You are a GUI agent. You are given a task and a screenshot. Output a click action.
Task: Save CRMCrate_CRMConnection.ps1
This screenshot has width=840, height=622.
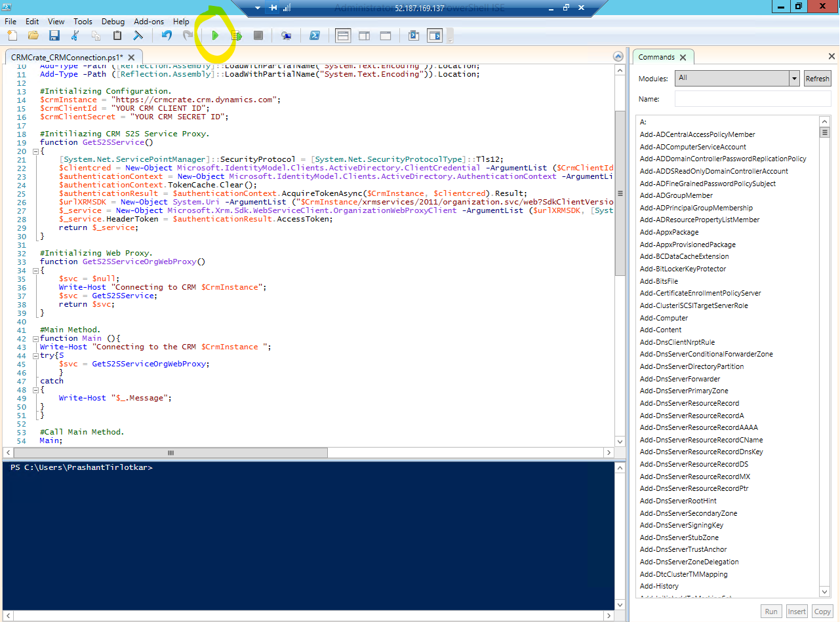[54, 35]
